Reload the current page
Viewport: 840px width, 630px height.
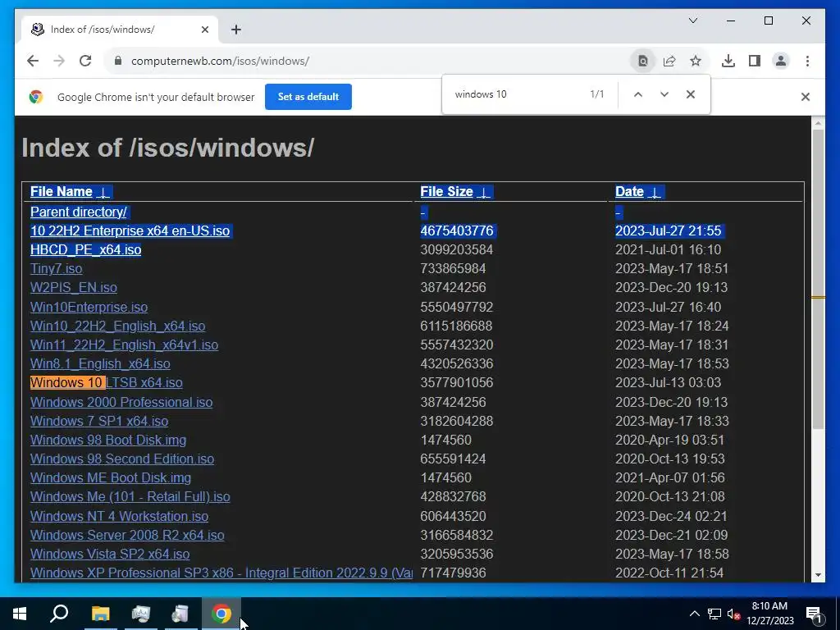(85, 61)
